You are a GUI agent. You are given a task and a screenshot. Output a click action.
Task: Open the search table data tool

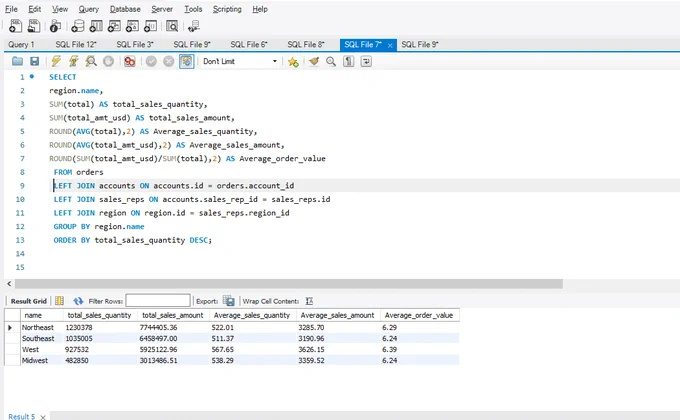(x=172, y=26)
